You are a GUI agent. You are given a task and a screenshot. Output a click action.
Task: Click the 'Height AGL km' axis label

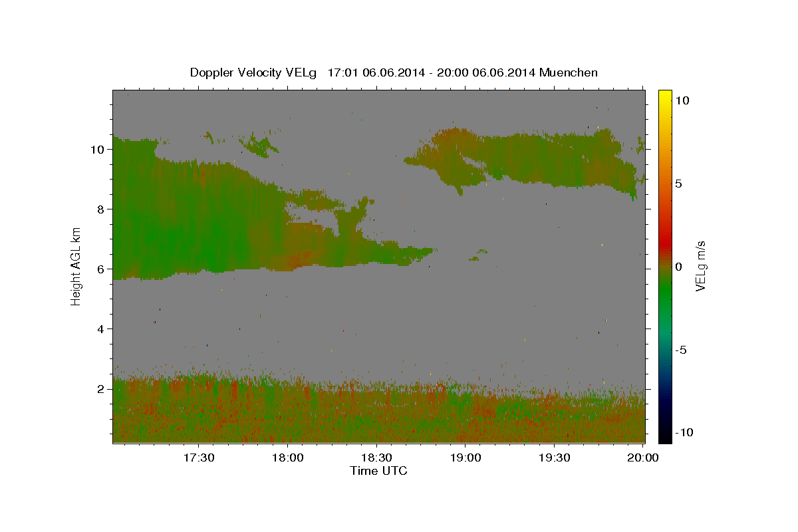click(x=76, y=265)
